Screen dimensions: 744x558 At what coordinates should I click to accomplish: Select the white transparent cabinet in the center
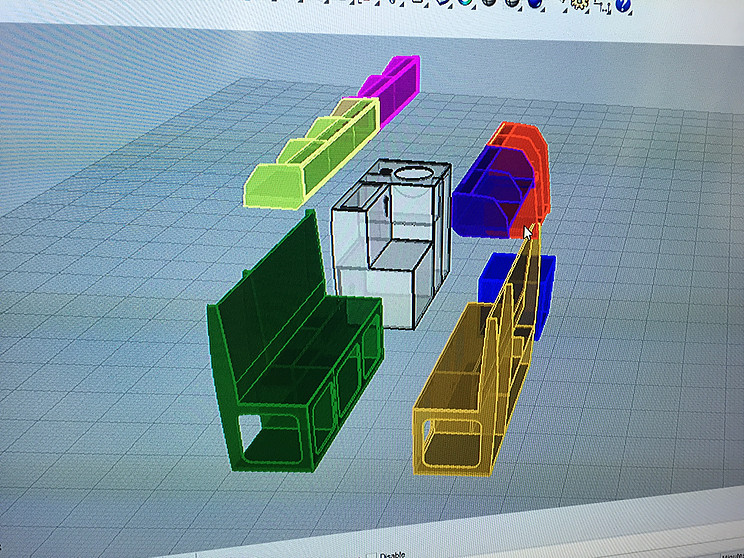pos(391,242)
